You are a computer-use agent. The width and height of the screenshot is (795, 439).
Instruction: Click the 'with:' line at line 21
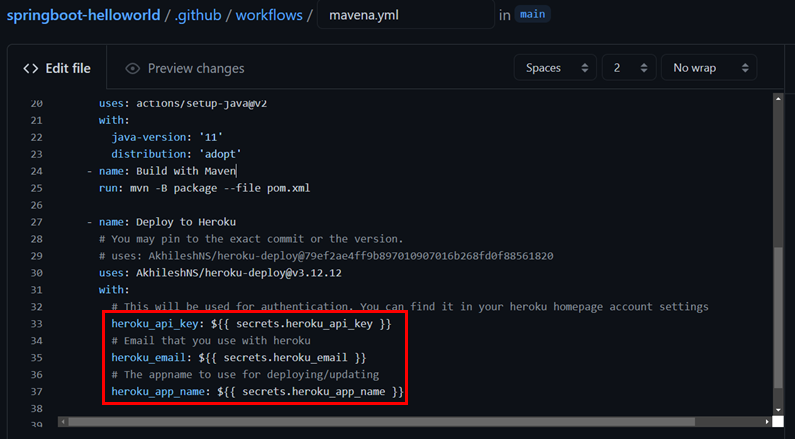click(114, 120)
